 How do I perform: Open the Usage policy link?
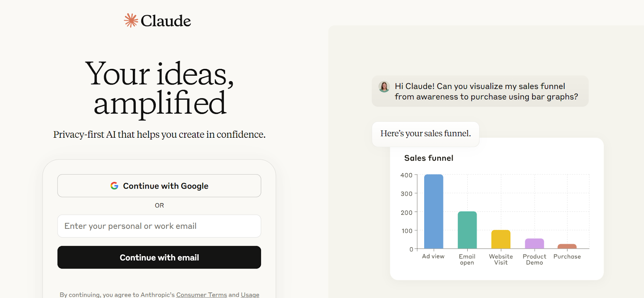(250, 295)
